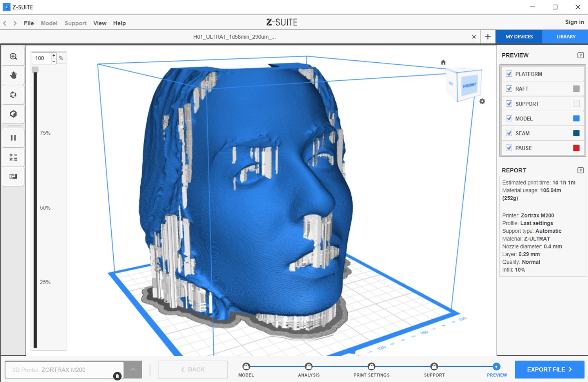Toggle the RAFT visibility checkbox
Screen dimensions: 588x382
tap(509, 89)
